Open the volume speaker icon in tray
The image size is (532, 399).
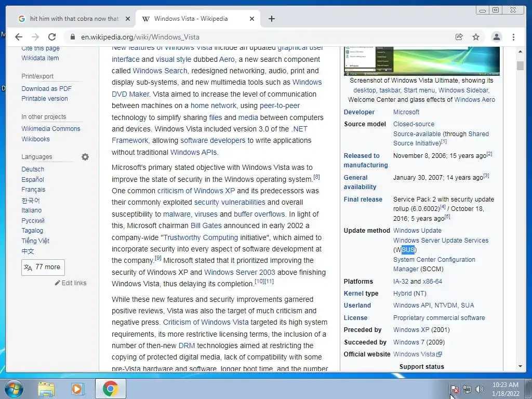point(479,389)
